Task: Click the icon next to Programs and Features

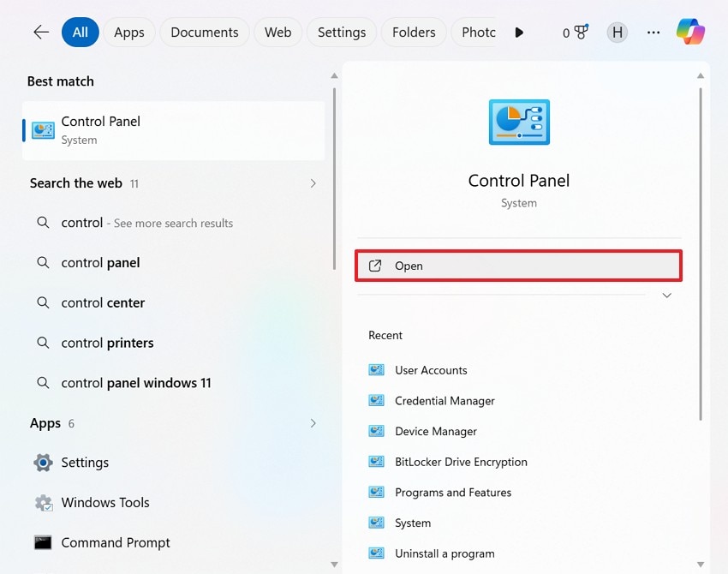Action: click(376, 493)
